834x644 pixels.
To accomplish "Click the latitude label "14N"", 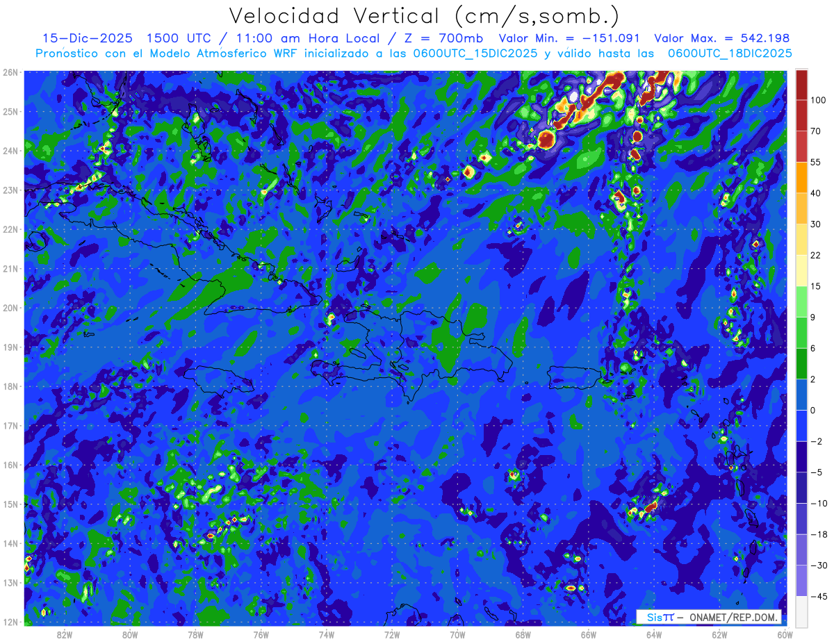I will click(x=10, y=543).
